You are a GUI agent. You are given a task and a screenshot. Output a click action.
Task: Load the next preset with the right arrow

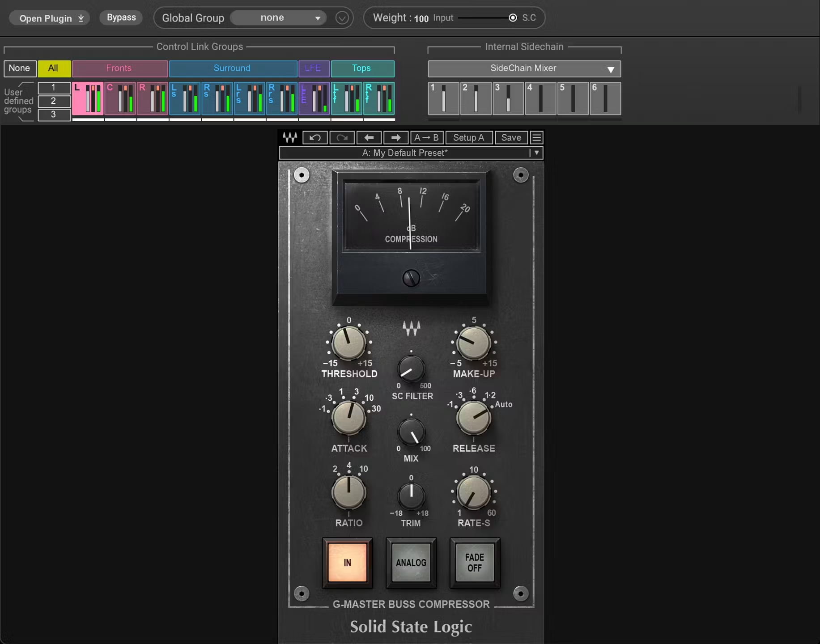395,138
